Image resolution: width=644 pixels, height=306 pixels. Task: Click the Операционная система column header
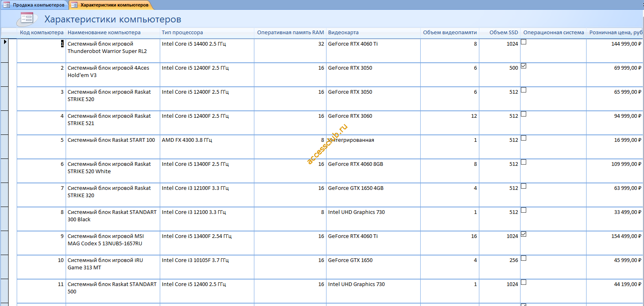pos(554,33)
